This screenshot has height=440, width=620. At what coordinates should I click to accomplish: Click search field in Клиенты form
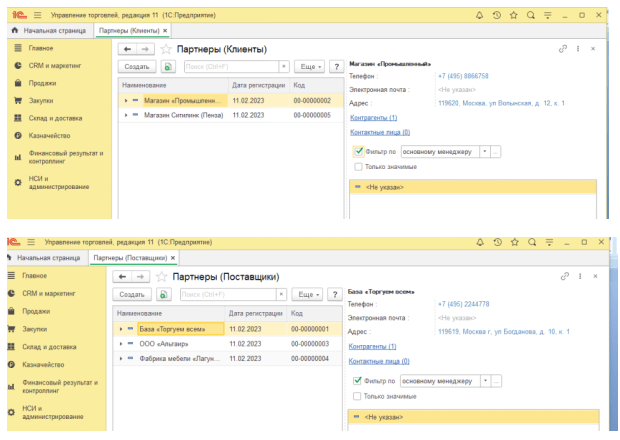[x=231, y=66]
